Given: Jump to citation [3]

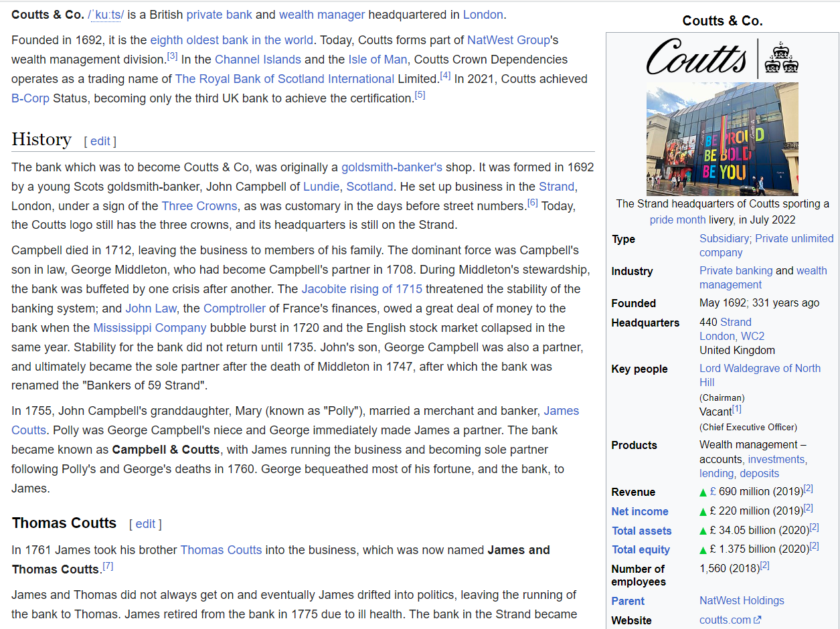Looking at the screenshot, I should point(172,56).
